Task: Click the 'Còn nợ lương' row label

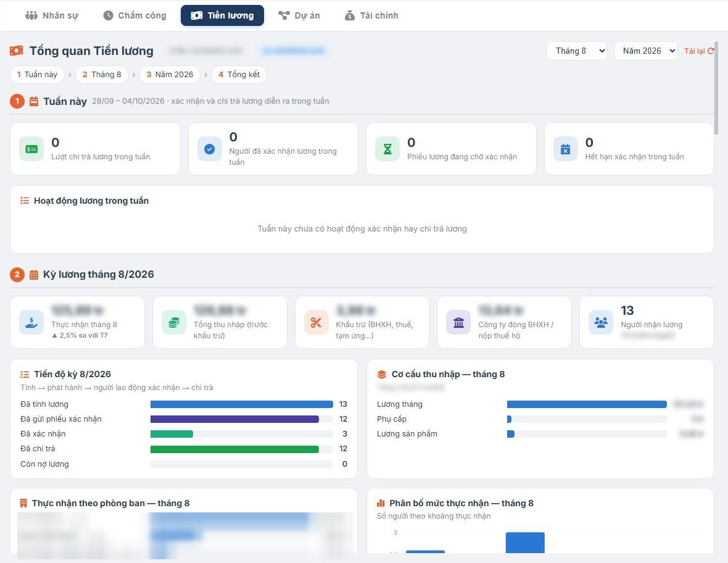Action: (44, 464)
